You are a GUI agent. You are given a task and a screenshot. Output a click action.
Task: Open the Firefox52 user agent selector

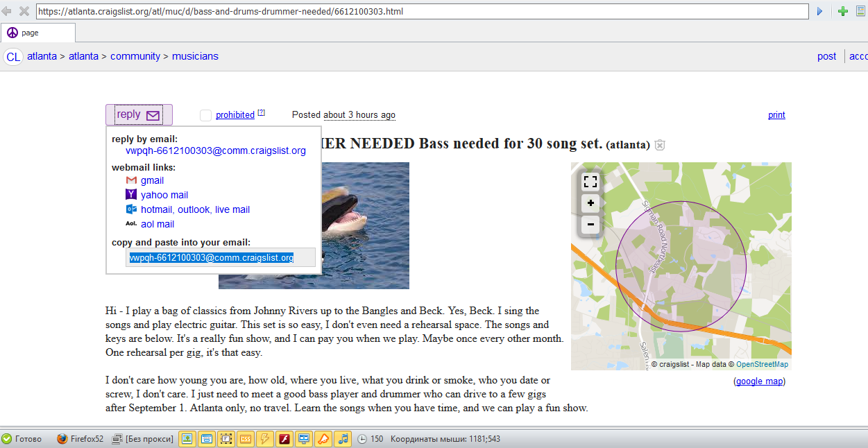click(x=80, y=439)
